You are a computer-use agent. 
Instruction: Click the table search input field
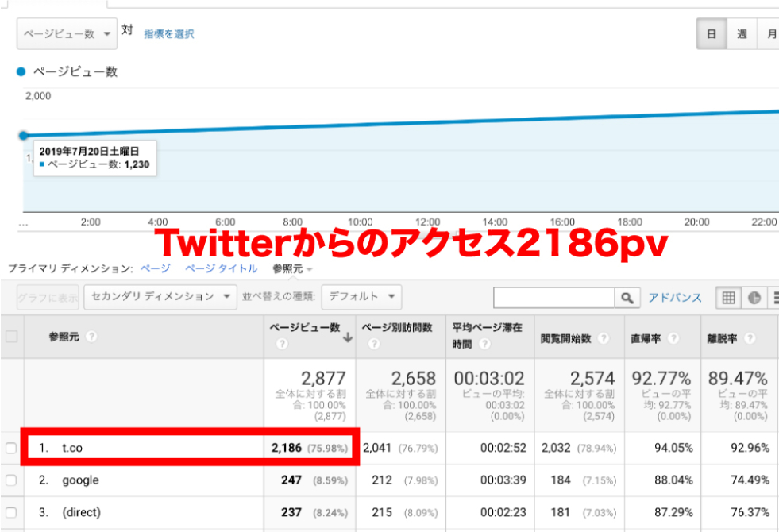pyautogui.click(x=554, y=298)
